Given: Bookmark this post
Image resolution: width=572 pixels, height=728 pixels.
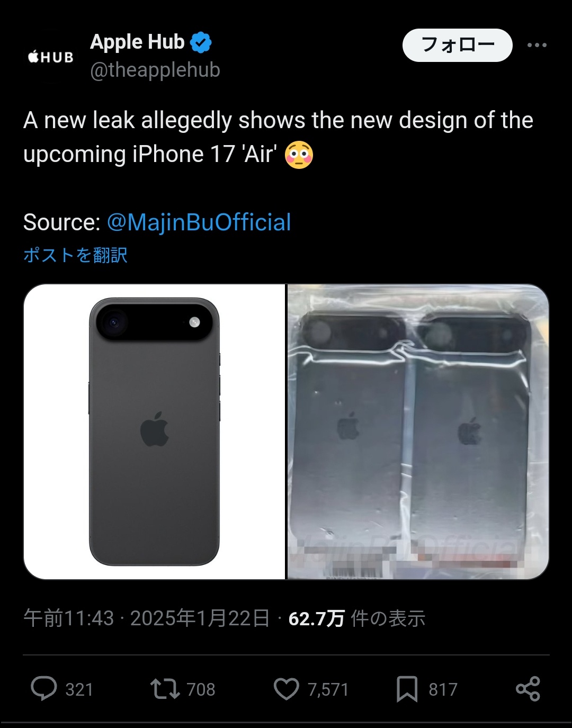Looking at the screenshot, I should point(407,689).
